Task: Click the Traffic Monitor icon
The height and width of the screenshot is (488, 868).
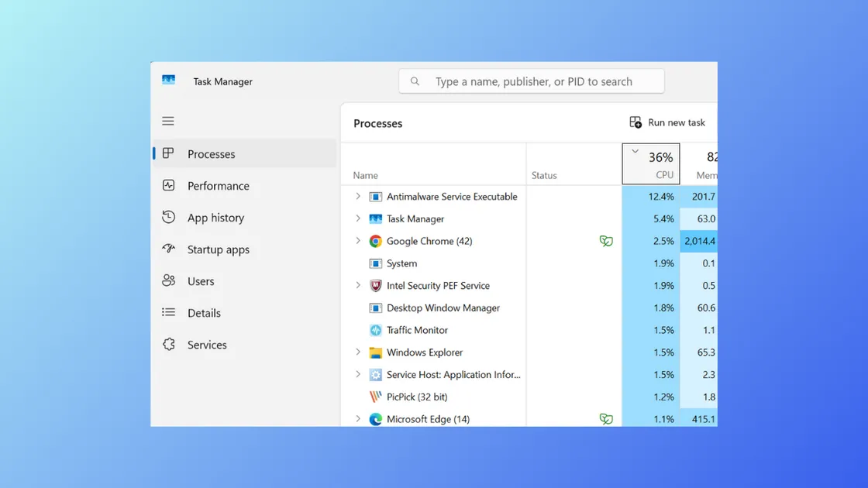Action: point(375,330)
